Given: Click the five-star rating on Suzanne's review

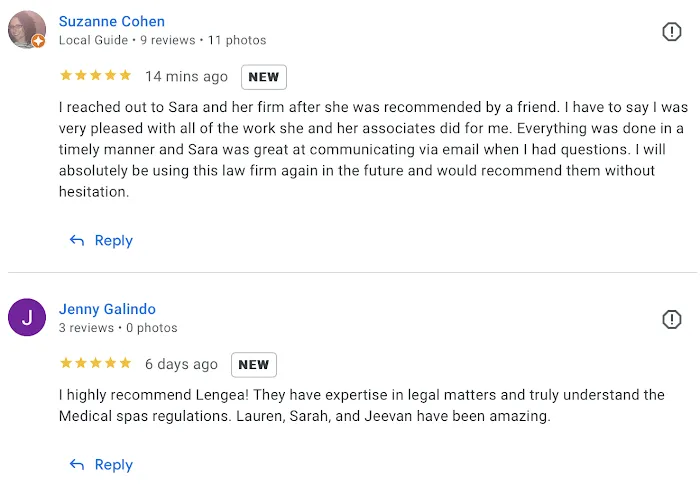Looking at the screenshot, I should [x=95, y=76].
